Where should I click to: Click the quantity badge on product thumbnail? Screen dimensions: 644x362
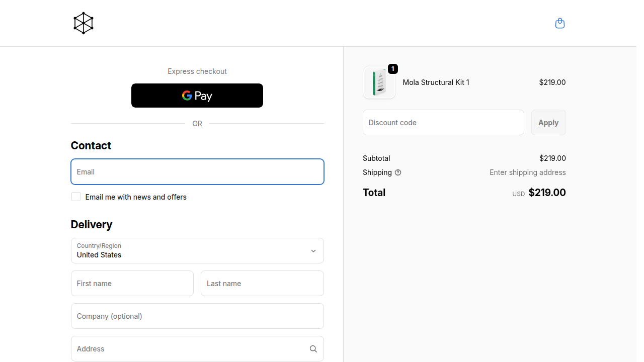tap(393, 69)
